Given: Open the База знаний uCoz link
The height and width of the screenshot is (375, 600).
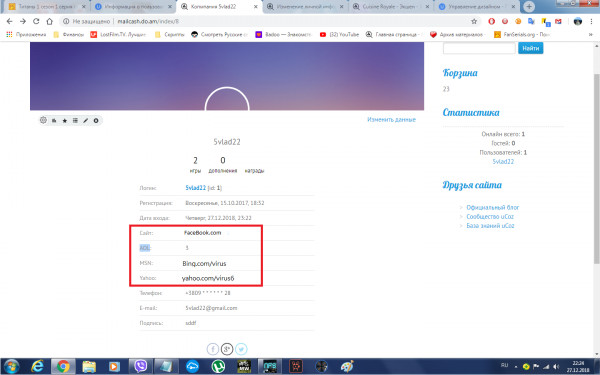Looking at the screenshot, I should [x=490, y=226].
